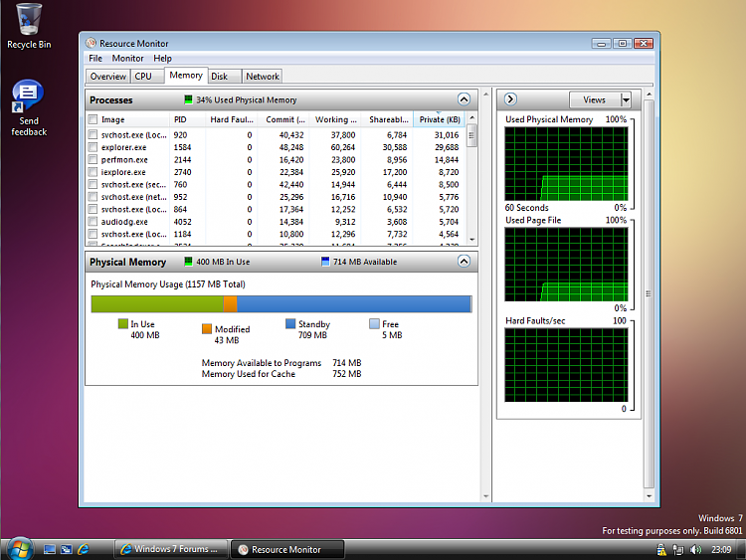Select the perfmon.exe process name
Image resolution: width=746 pixels, height=560 pixels.
(124, 160)
